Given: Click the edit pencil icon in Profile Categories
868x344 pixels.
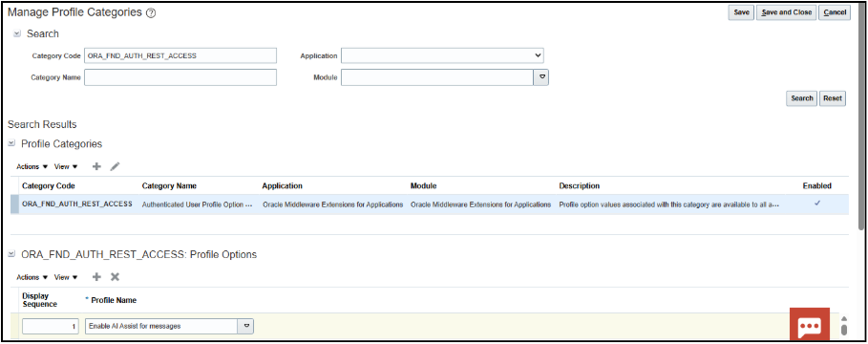Looking at the screenshot, I should click(115, 166).
